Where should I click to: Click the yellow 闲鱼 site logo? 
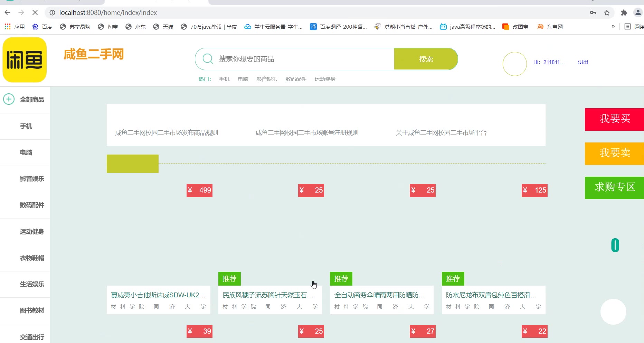(25, 60)
